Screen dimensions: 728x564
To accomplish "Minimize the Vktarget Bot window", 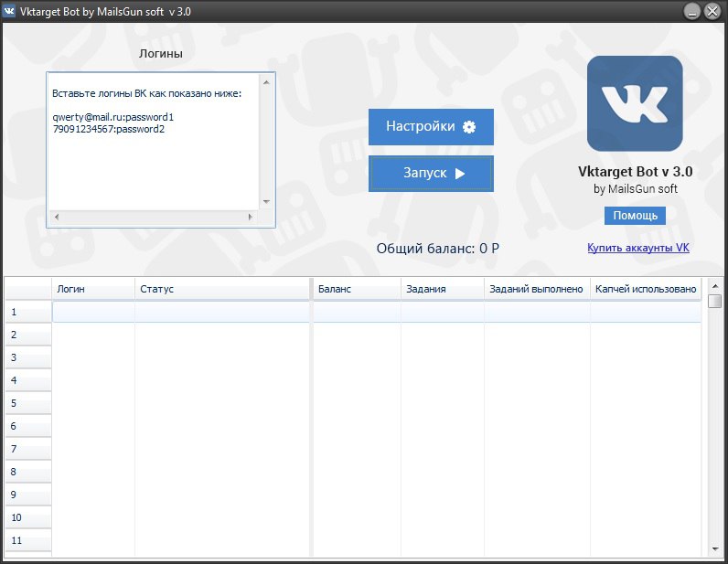I will click(x=691, y=11).
